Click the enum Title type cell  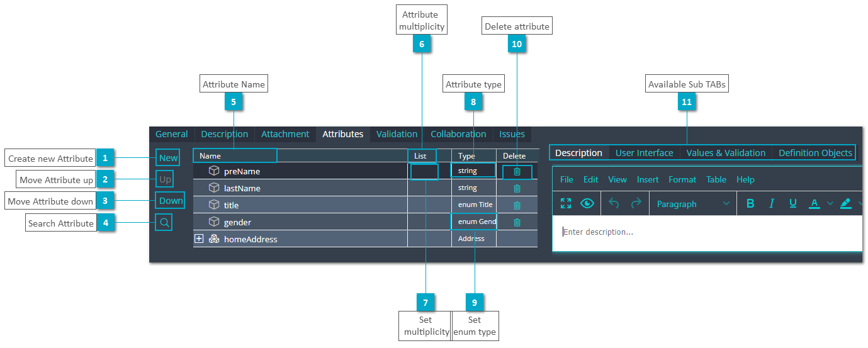474,205
